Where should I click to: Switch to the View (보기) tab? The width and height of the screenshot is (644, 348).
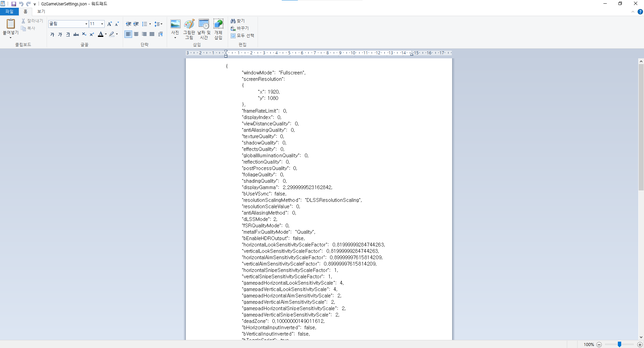[x=41, y=11]
